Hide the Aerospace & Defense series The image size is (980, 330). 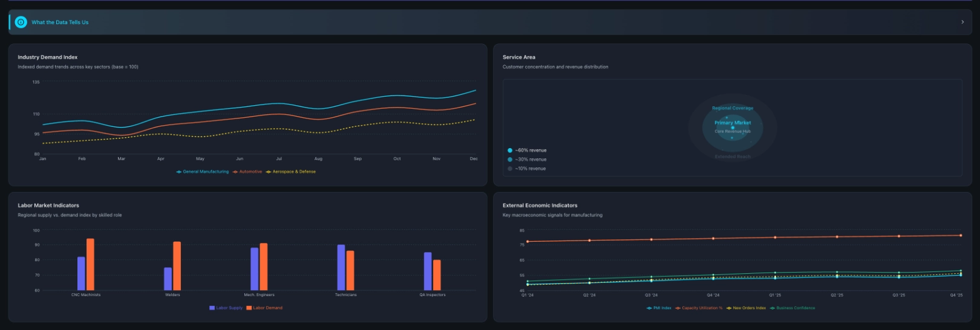pos(291,172)
